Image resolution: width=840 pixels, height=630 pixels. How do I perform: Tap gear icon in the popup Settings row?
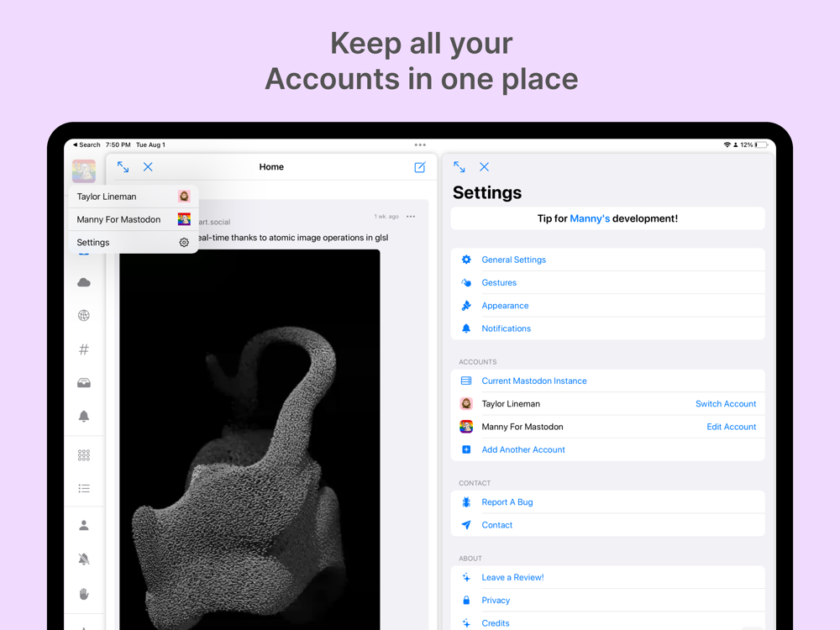point(184,242)
